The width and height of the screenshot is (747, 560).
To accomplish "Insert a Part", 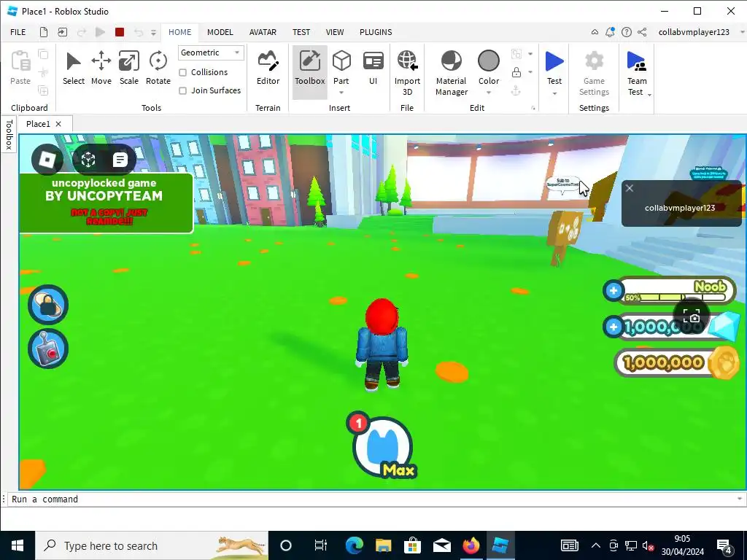I will (x=341, y=66).
